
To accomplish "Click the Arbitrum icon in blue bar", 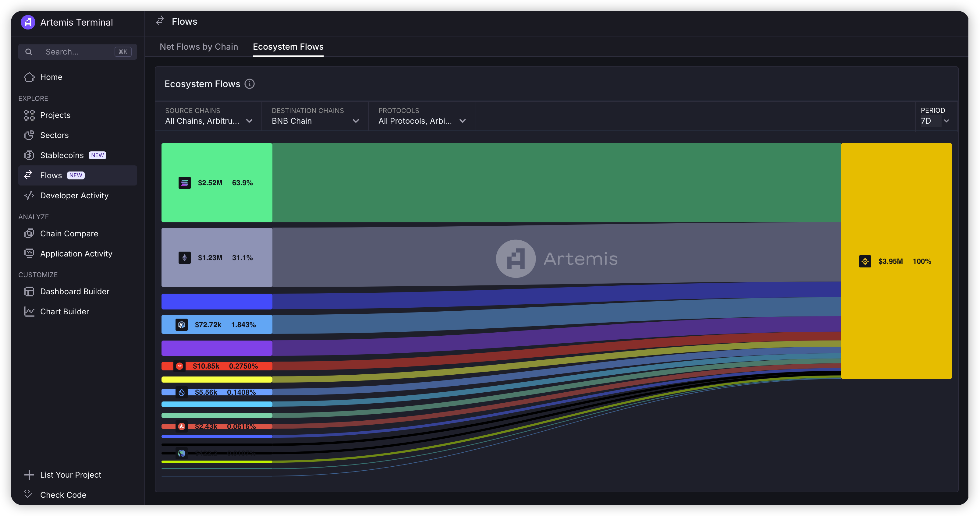I will point(182,325).
